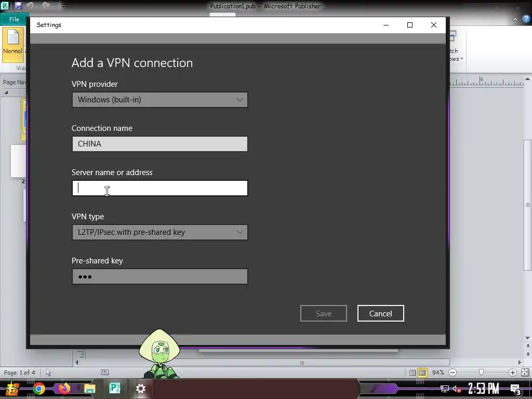This screenshot has height=399, width=532.
Task: Launch Google Chrome from the taskbar
Action: coord(39,389)
